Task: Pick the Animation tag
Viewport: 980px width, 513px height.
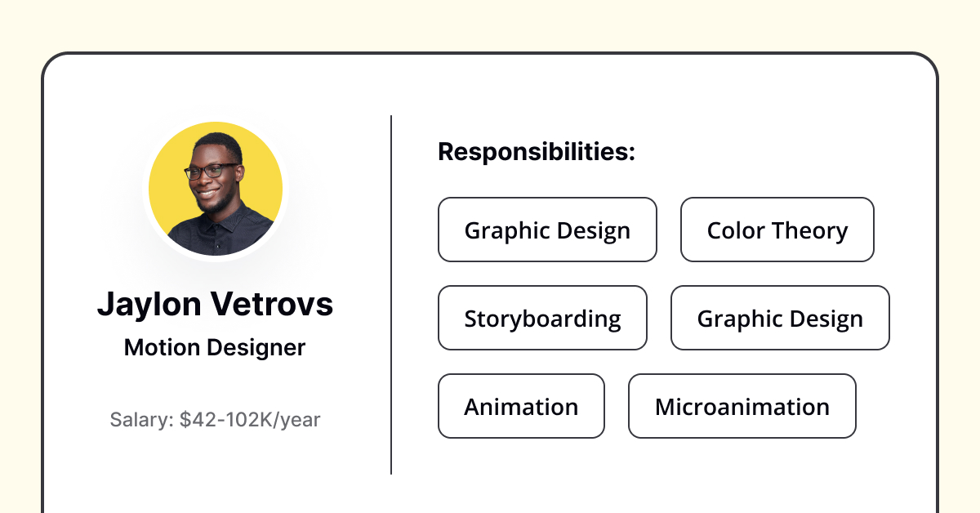Action: [521, 406]
